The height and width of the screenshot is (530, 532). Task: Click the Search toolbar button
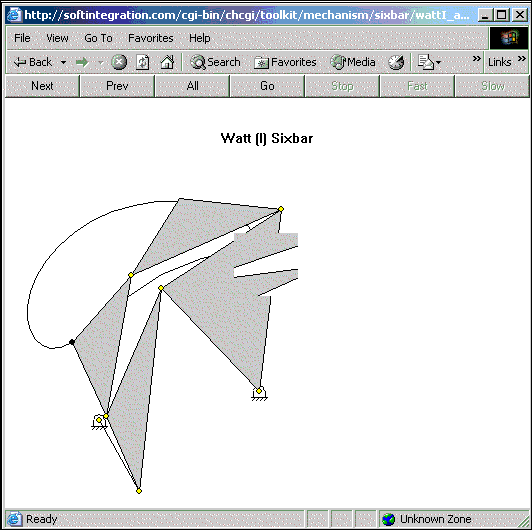pyautogui.click(x=215, y=62)
